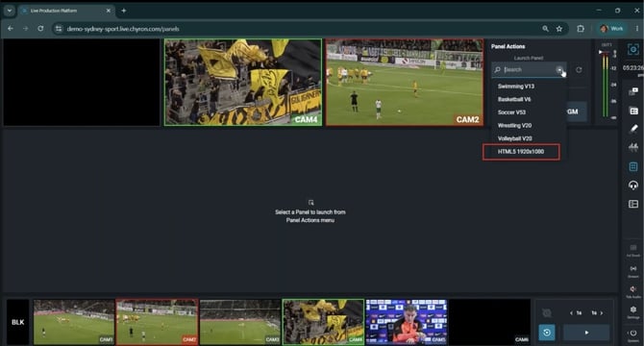Increase transition duration with right chevron
This screenshot has width=644, height=346.
click(x=602, y=313)
